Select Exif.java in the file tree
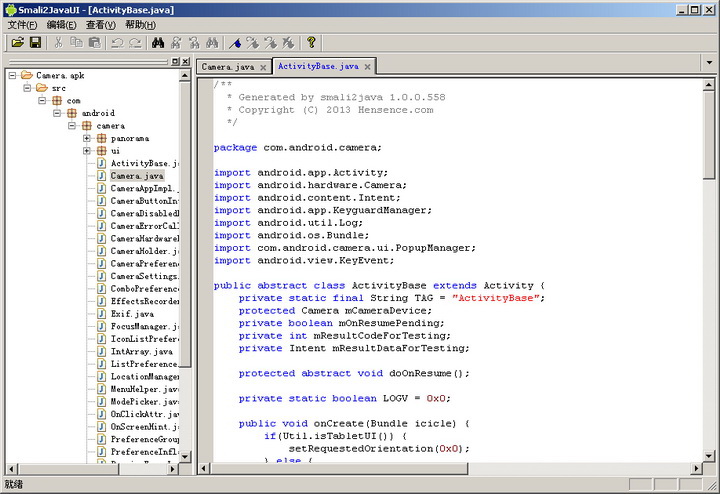This screenshot has height=494, width=720. click(132, 314)
